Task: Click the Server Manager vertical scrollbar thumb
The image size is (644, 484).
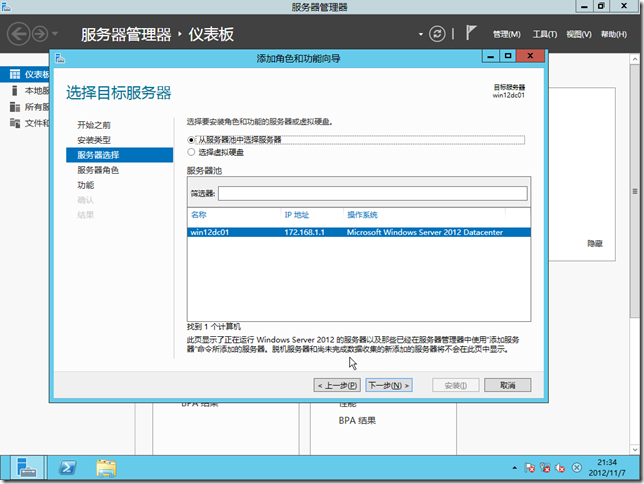Action: coord(635,191)
